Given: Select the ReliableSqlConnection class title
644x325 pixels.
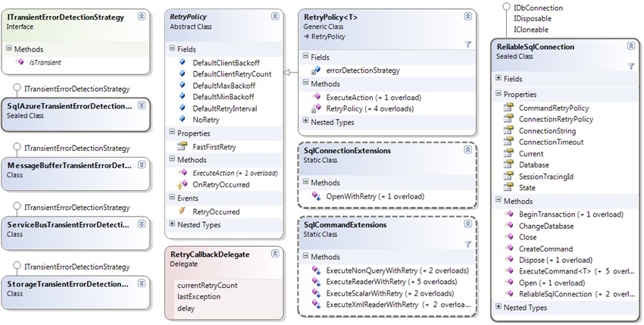Looking at the screenshot, I should pyautogui.click(x=535, y=47).
